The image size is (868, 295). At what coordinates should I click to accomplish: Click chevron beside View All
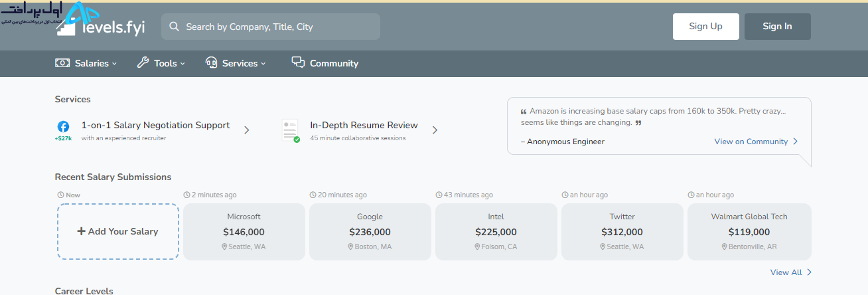click(x=809, y=272)
